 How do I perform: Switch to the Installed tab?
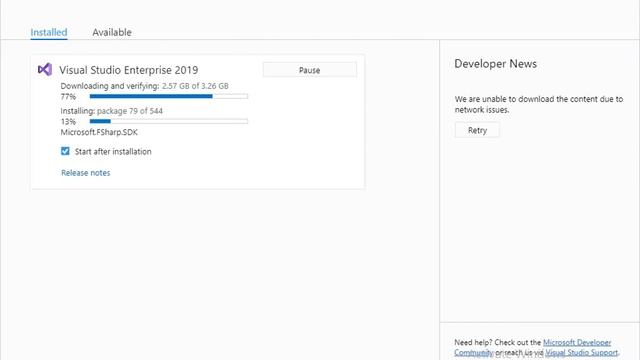[x=49, y=32]
